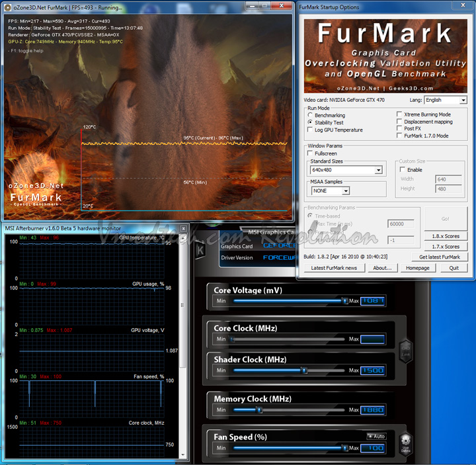The height and width of the screenshot is (465, 476).
Task: Tick the Post FX checkbox
Action: click(x=399, y=128)
